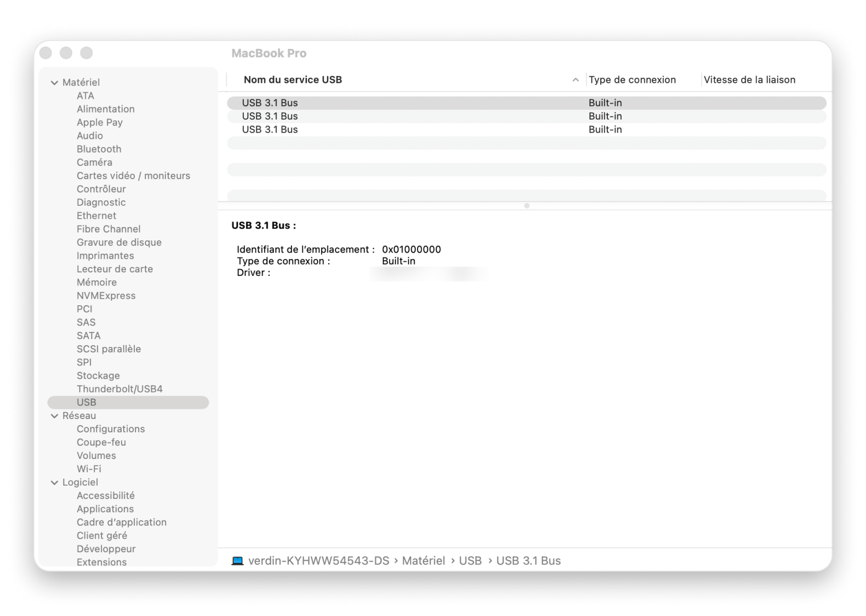Select PCI in the sidebar
Image resolution: width=866 pixels, height=616 pixels.
pyautogui.click(x=84, y=309)
